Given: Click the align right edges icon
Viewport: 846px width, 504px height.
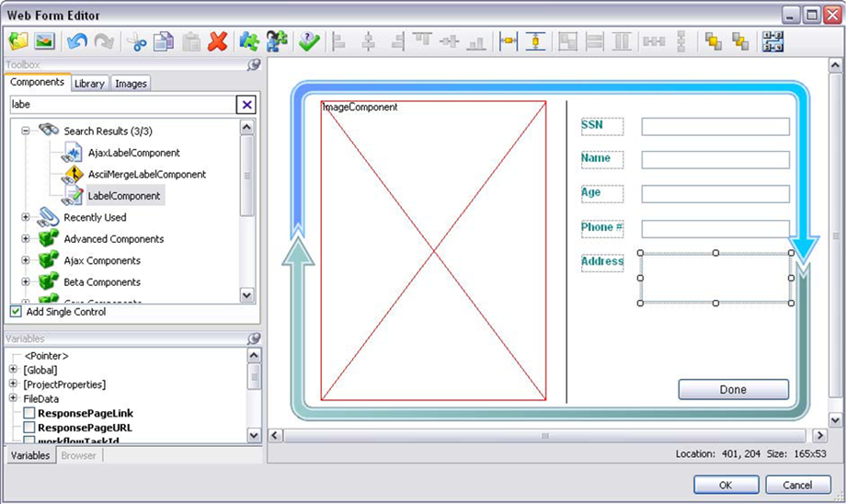Looking at the screenshot, I should (x=398, y=41).
